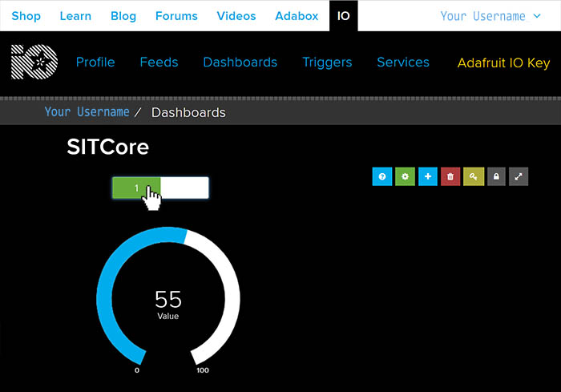This screenshot has width=561, height=392.
Task: Click Your Username in breadcrumb
Action: pos(87,112)
